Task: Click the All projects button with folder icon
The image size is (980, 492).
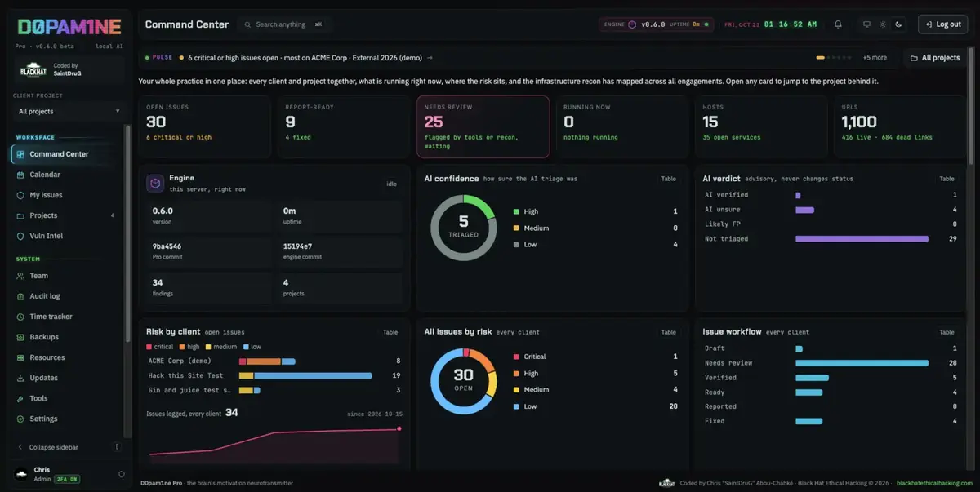Action: pos(935,58)
